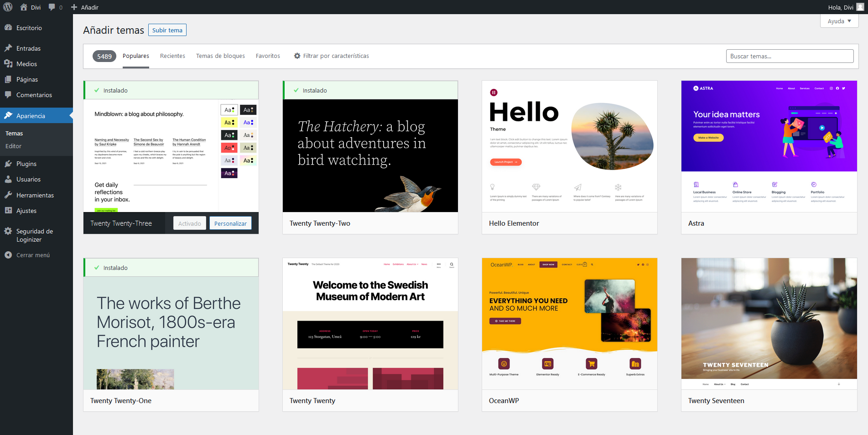Open the Medios menu
The image size is (868, 435).
coord(36,64)
